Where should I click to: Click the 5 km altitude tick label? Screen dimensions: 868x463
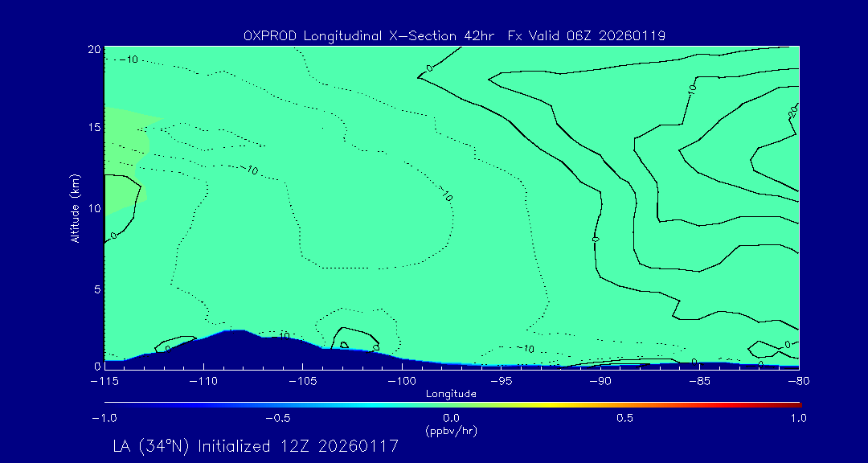click(x=96, y=289)
